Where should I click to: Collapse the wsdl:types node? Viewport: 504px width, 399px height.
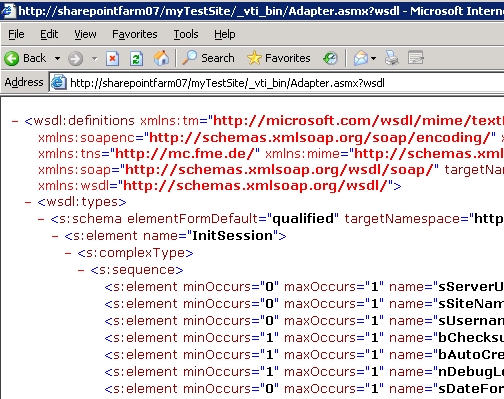tap(28, 202)
